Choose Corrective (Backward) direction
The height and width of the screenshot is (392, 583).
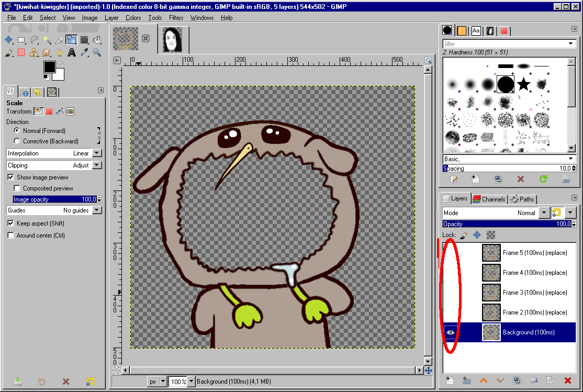point(17,141)
